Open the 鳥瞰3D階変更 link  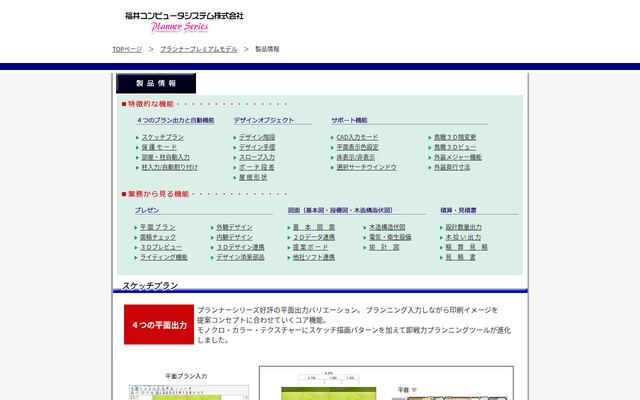(455, 138)
